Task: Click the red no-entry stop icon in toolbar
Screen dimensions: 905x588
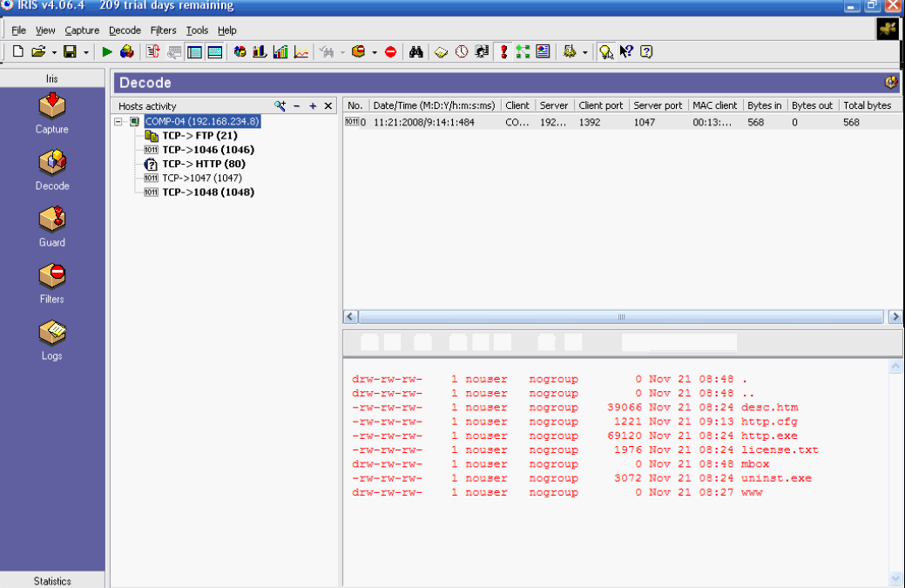Action: coord(391,52)
